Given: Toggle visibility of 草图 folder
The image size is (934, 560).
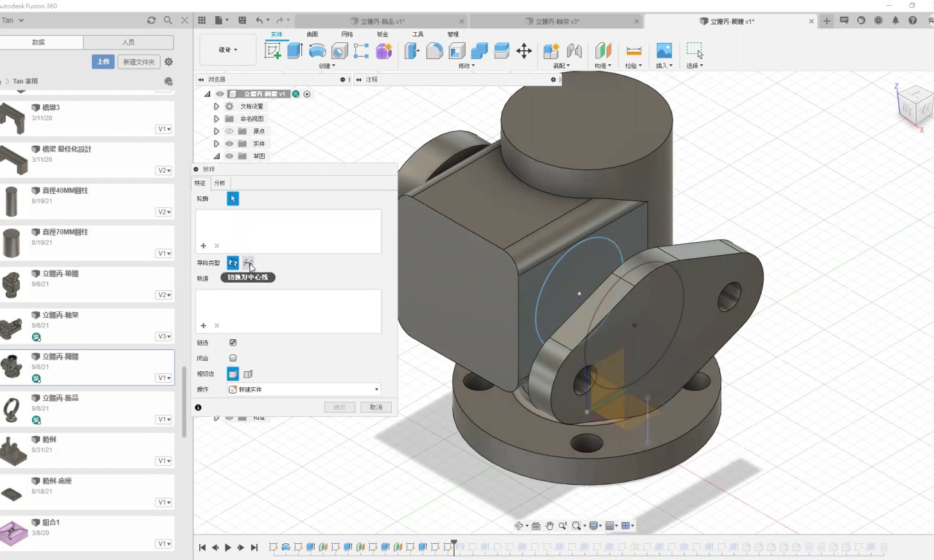Looking at the screenshot, I should [x=229, y=156].
